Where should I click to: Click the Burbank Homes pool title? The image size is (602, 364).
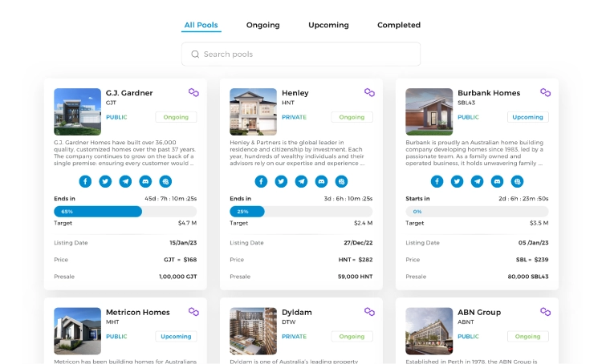point(489,93)
